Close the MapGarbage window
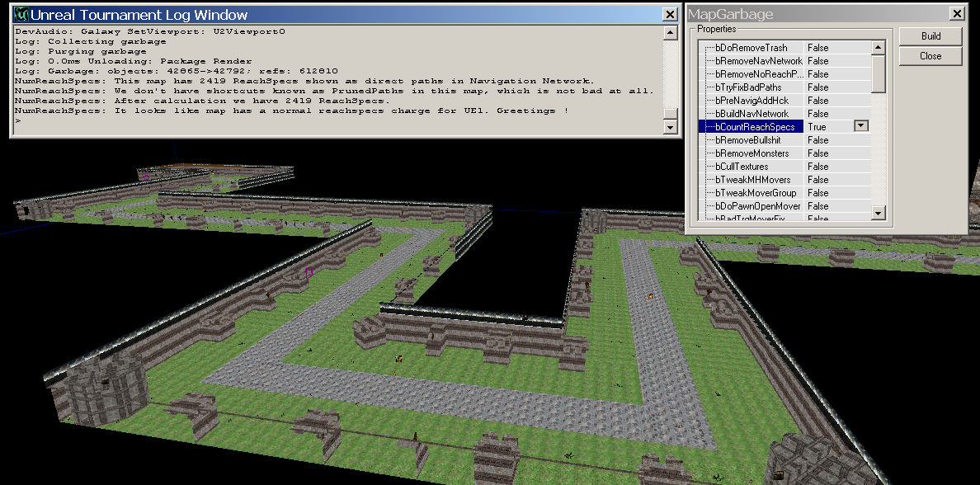 click(956, 14)
